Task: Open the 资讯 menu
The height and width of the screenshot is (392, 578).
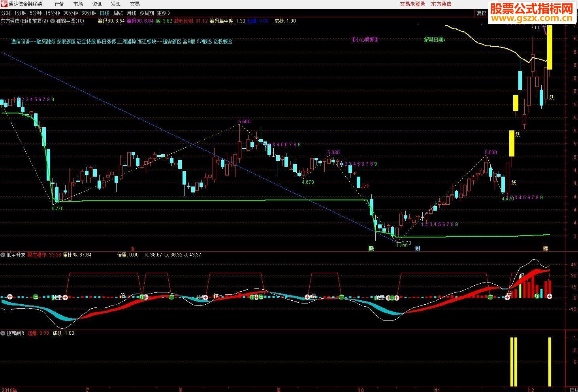Action: [x=97, y=4]
